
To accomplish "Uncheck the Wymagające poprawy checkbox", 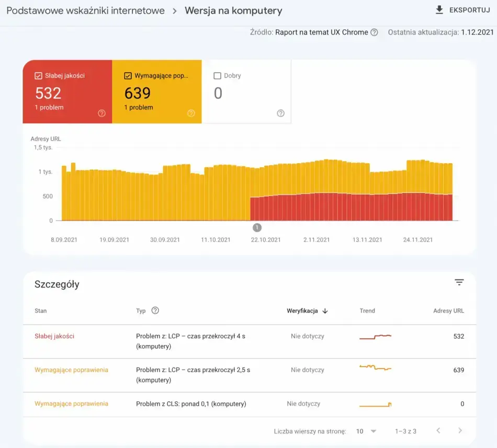I will 128,76.
